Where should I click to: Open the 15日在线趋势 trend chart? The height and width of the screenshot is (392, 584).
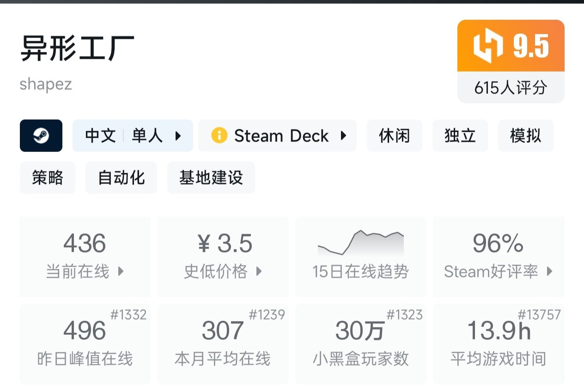pos(360,256)
